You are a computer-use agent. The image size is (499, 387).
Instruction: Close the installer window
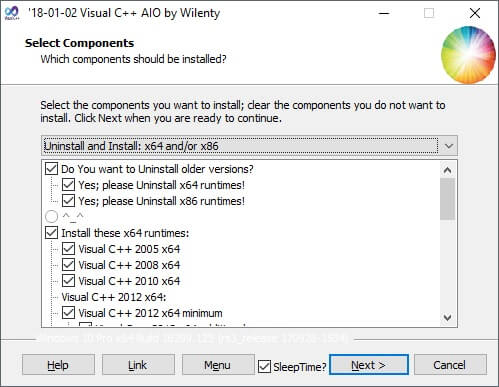475,13
